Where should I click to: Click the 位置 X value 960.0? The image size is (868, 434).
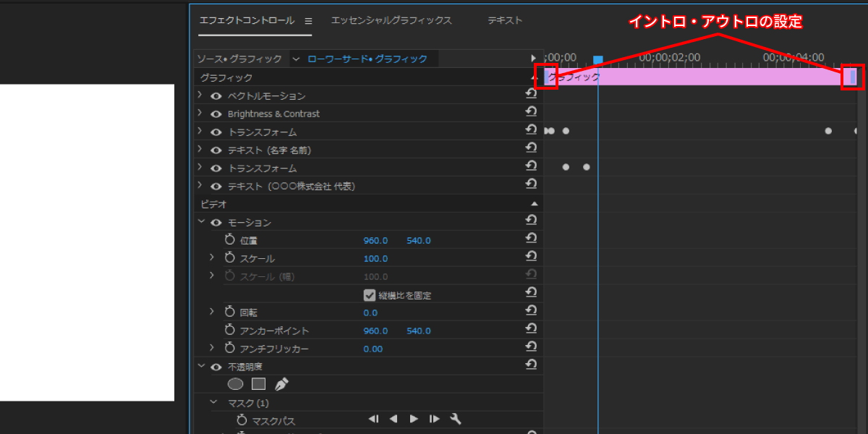(x=375, y=240)
